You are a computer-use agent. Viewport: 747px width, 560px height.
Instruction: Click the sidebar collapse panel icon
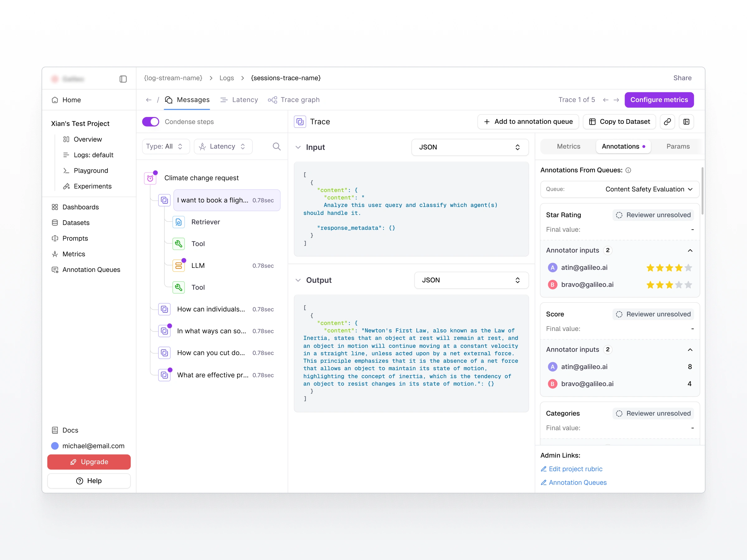pyautogui.click(x=123, y=79)
